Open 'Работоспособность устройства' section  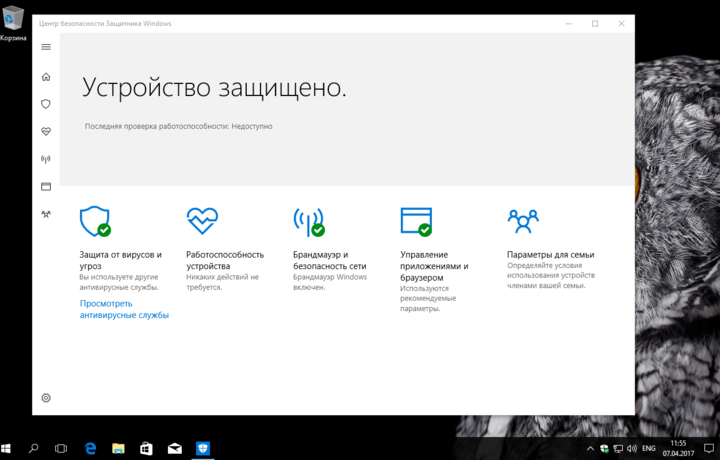225,260
